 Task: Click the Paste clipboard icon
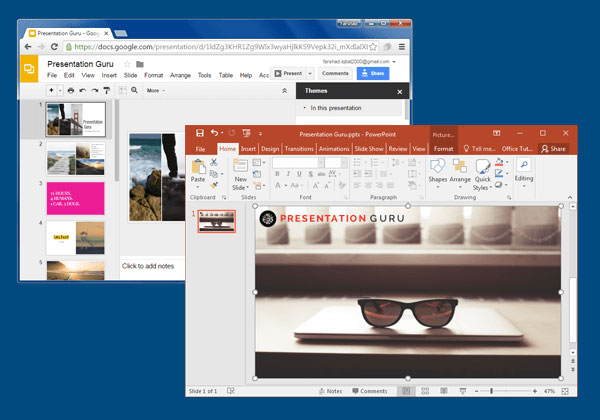198,168
